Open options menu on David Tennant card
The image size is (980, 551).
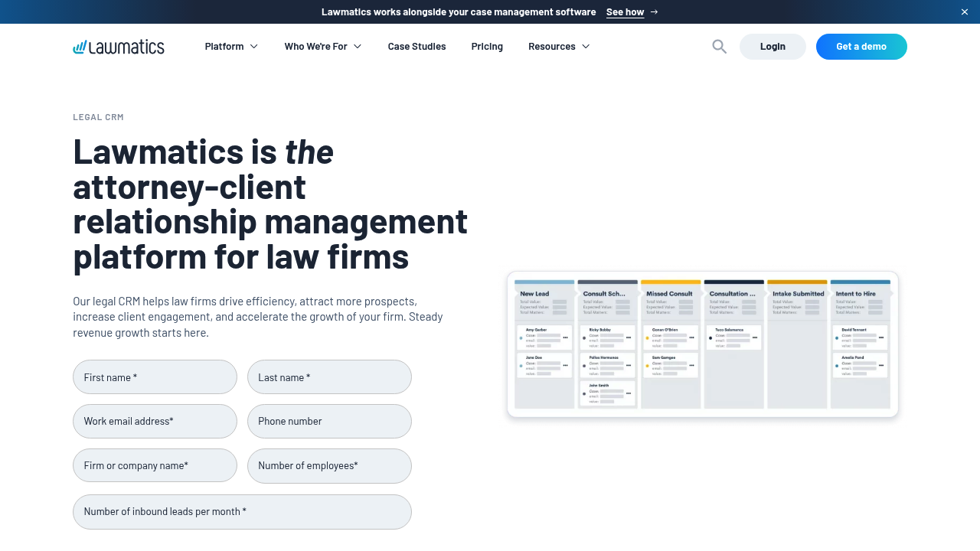pos(881,337)
